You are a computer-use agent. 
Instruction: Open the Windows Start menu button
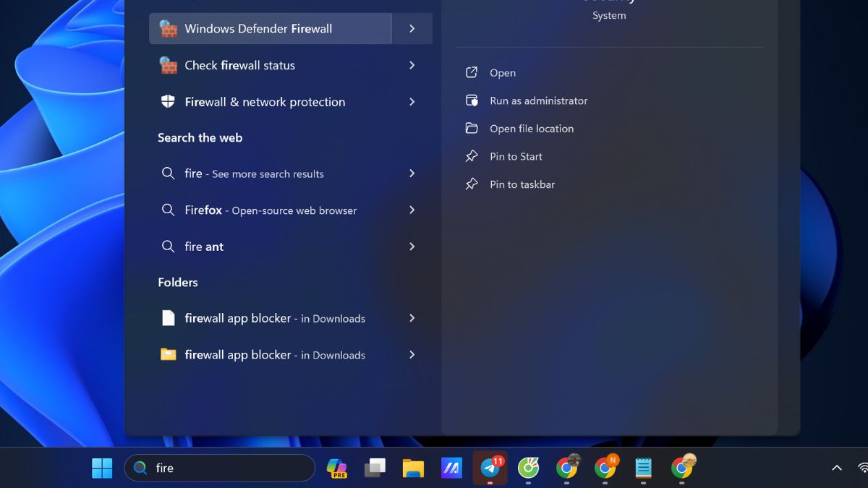coord(102,468)
